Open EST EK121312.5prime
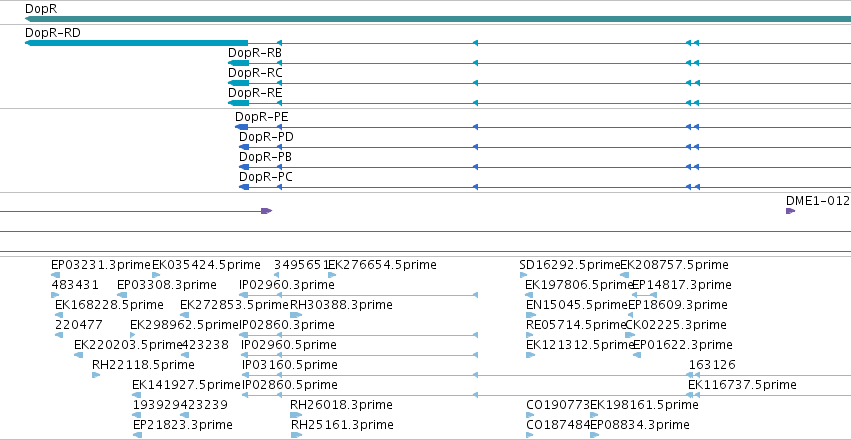 580,345
